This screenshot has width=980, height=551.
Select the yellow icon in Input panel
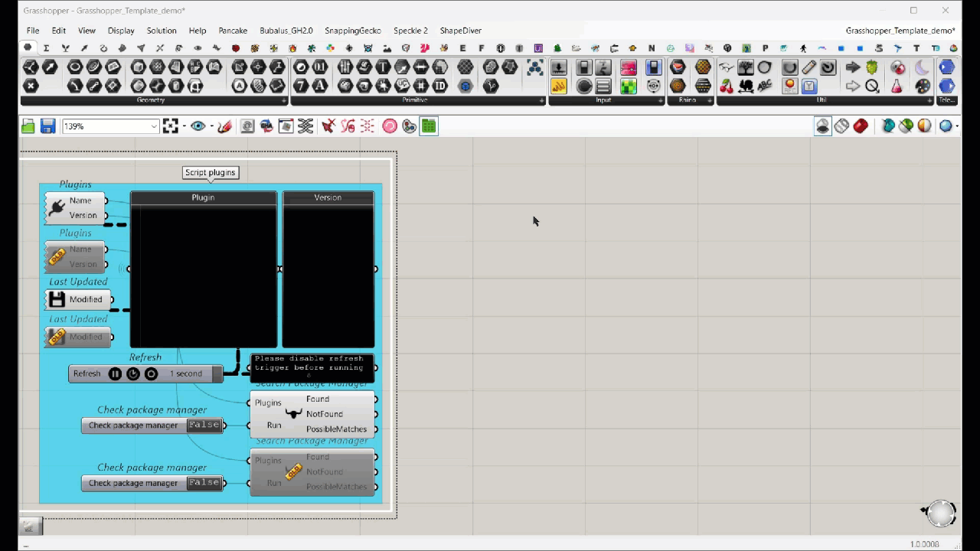click(559, 86)
